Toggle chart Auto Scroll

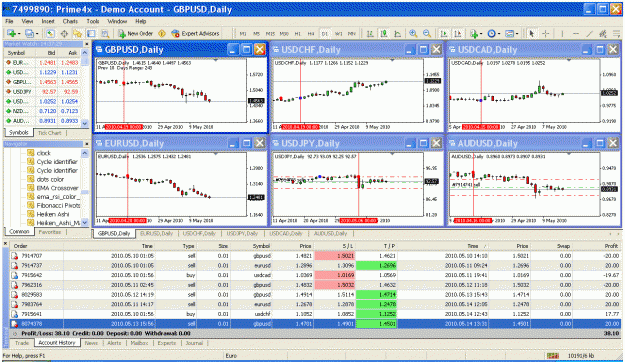[x=444, y=34]
